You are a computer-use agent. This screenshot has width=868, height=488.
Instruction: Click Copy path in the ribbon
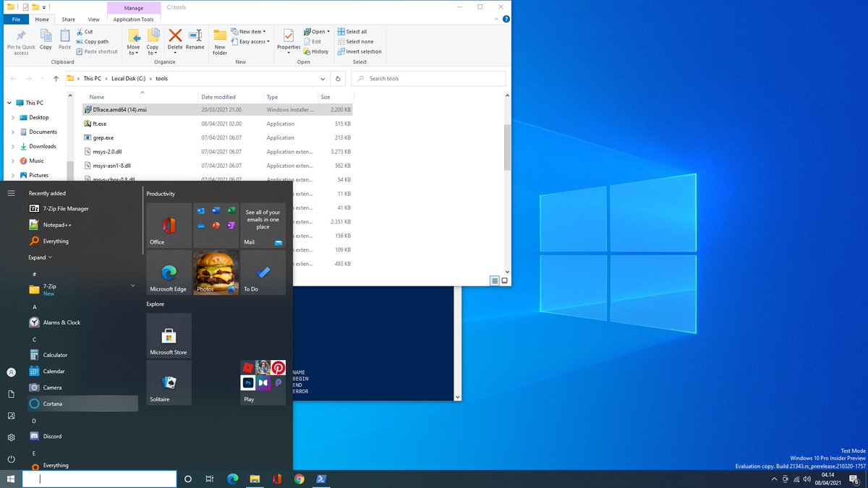point(92,42)
